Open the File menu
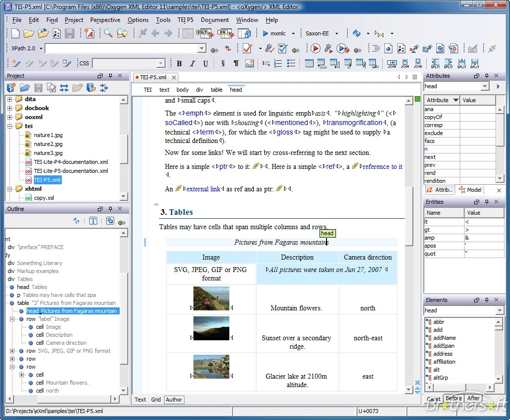This screenshot has width=510, height=420. [17, 20]
